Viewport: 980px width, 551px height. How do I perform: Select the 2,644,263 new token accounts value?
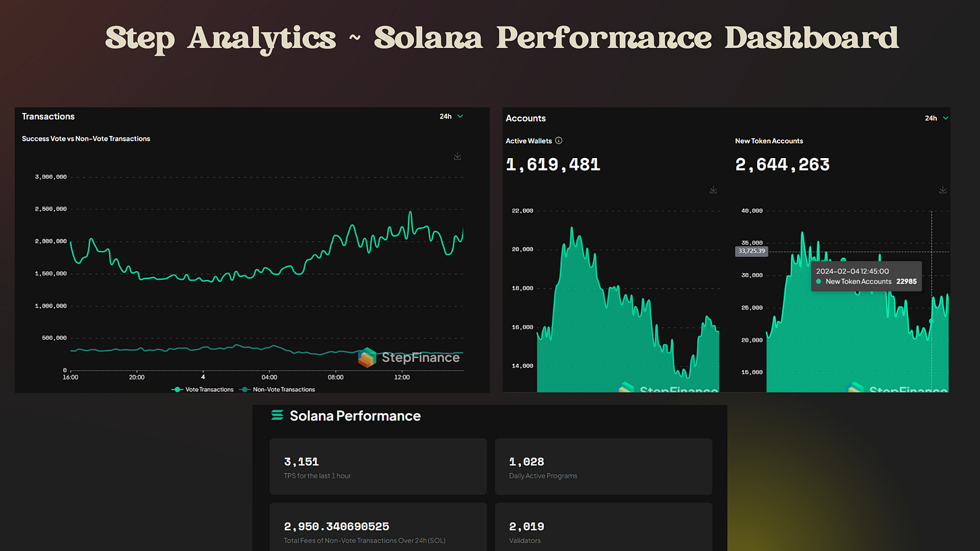click(x=782, y=165)
